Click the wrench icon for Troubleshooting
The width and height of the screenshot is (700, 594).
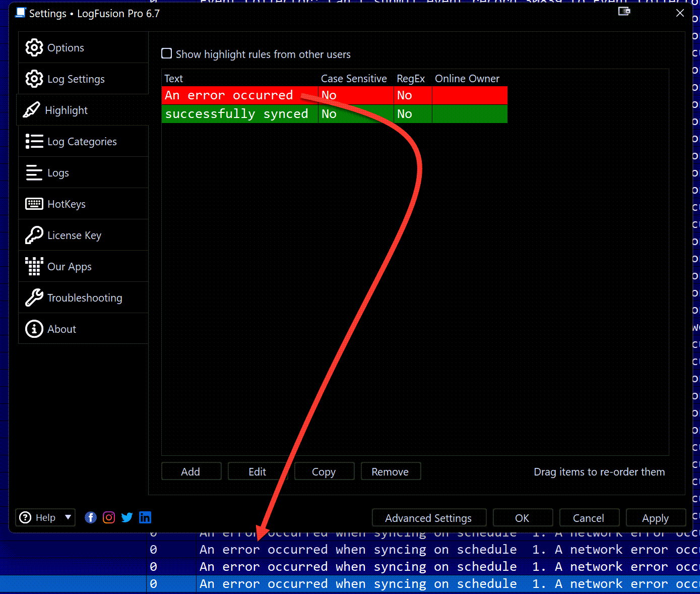(34, 298)
